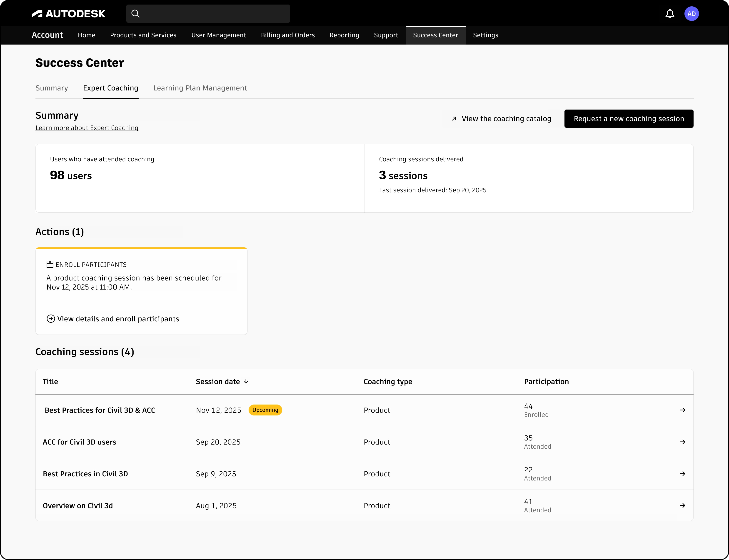729x560 pixels.
Task: Toggle Session date sort arrow
Action: coord(246,382)
